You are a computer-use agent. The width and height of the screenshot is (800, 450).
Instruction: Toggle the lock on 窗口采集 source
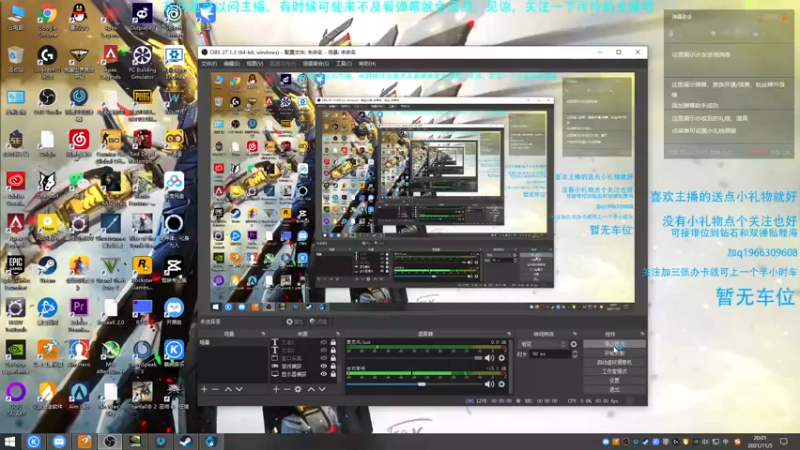click(x=333, y=358)
